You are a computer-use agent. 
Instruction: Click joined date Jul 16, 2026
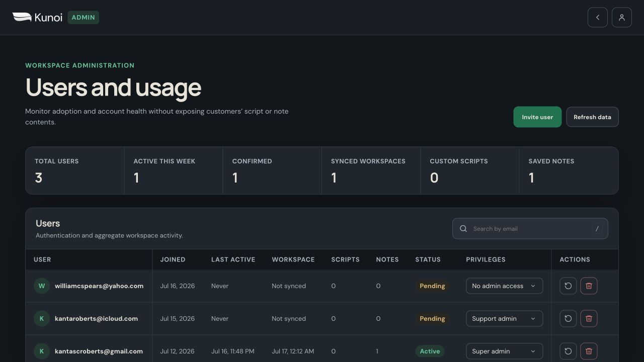(177, 286)
